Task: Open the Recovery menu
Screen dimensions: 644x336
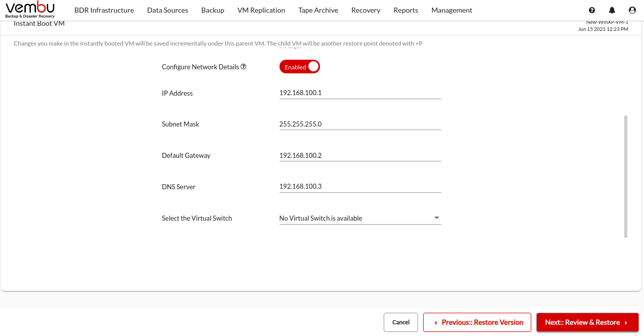Action: coord(366,10)
